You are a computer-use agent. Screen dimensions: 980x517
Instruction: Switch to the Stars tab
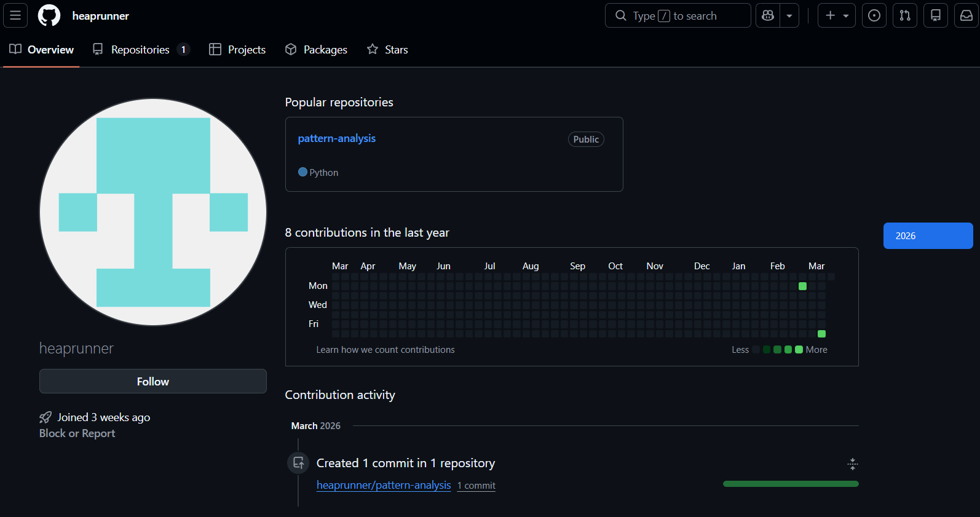point(387,50)
